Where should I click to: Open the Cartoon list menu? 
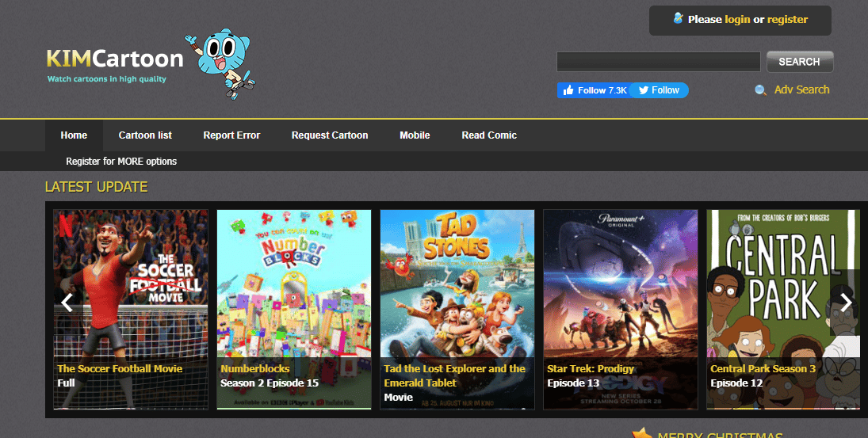145,135
